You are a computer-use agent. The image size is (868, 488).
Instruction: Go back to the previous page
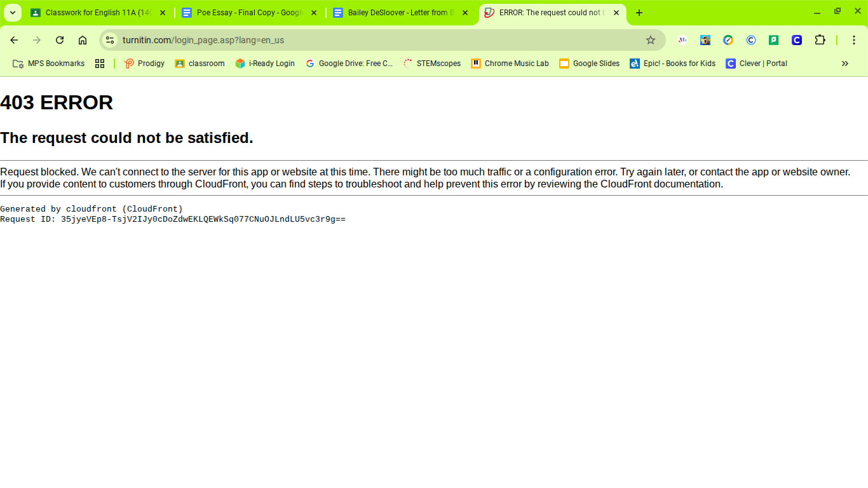[x=14, y=40]
